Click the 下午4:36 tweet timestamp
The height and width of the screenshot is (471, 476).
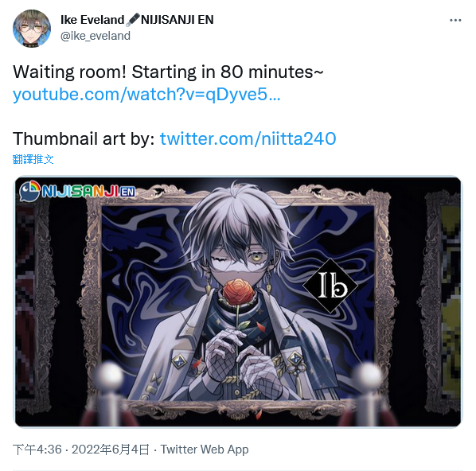coord(37,450)
